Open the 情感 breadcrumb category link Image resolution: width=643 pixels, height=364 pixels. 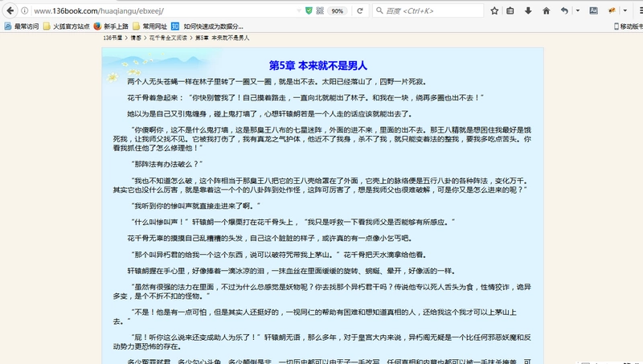tap(136, 38)
